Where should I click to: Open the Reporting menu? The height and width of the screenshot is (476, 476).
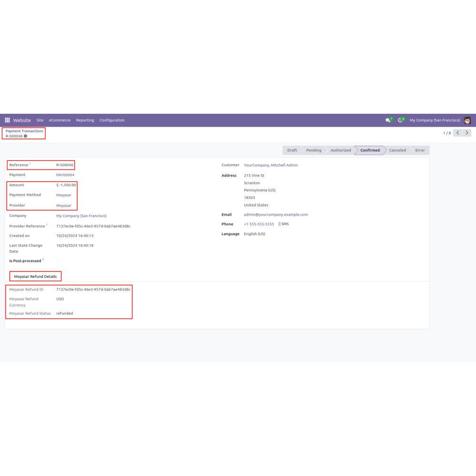coord(85,120)
